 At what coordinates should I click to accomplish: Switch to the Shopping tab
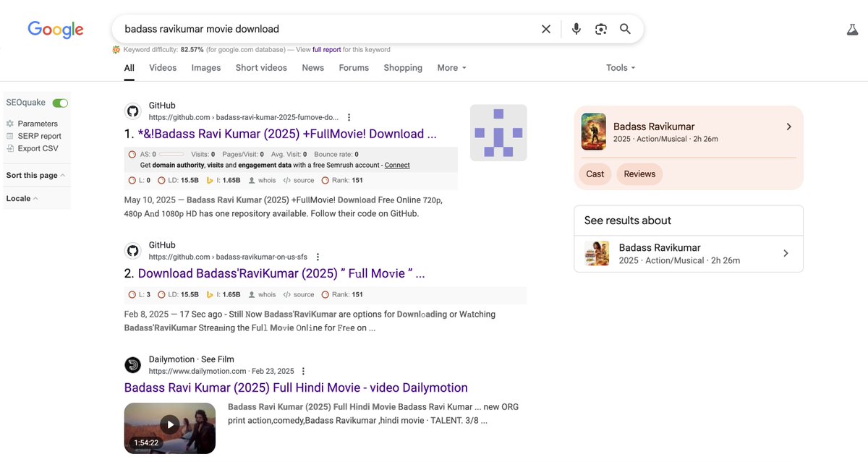[x=403, y=68]
